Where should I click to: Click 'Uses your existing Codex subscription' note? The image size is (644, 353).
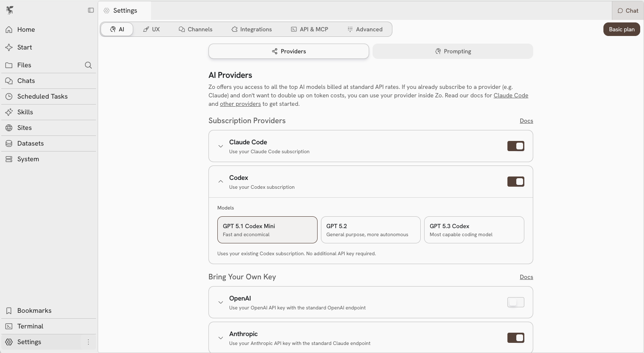click(296, 254)
